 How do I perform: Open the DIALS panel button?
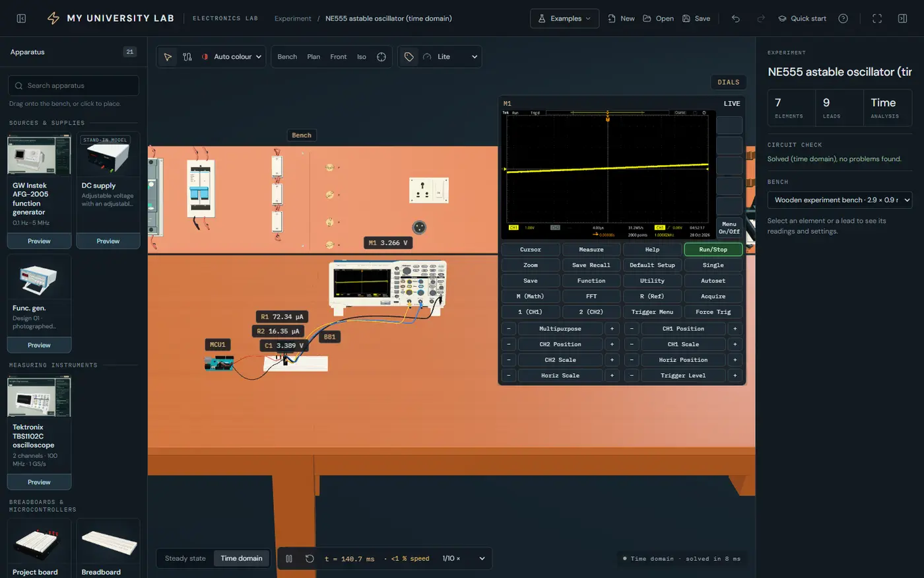click(729, 83)
